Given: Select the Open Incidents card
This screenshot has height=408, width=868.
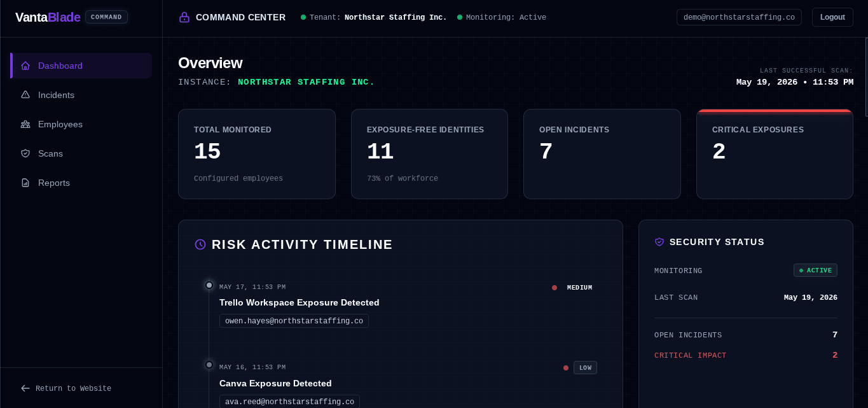Looking at the screenshot, I should click(x=602, y=154).
